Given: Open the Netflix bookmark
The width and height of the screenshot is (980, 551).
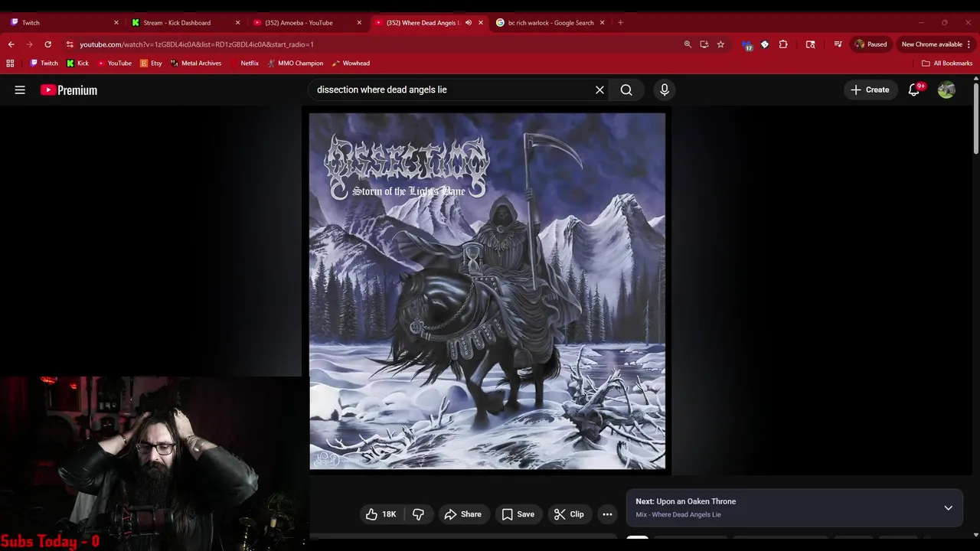Looking at the screenshot, I should coord(244,64).
